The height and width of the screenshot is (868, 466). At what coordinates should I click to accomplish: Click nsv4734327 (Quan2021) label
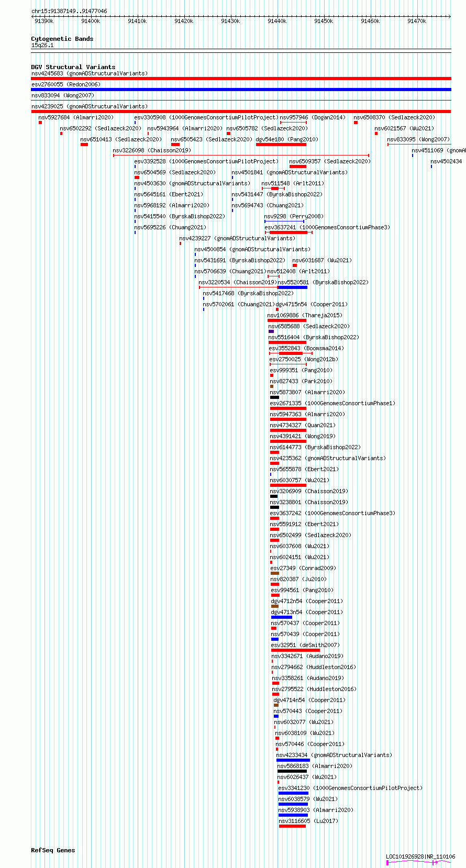[303, 425]
